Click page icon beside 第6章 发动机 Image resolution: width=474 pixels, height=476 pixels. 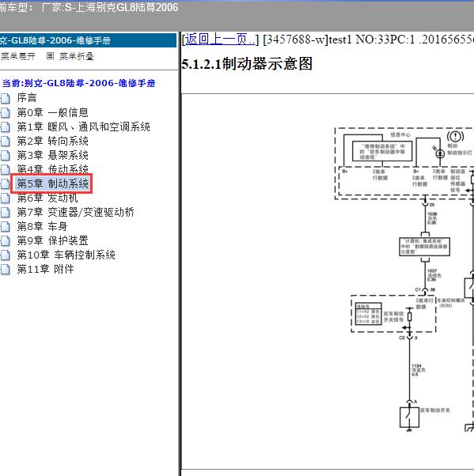pos(6,198)
